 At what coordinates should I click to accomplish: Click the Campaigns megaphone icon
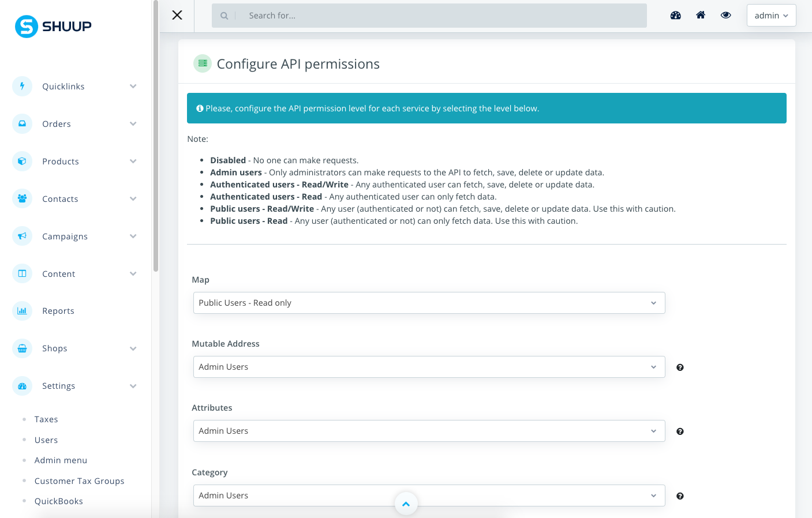pyautogui.click(x=22, y=237)
